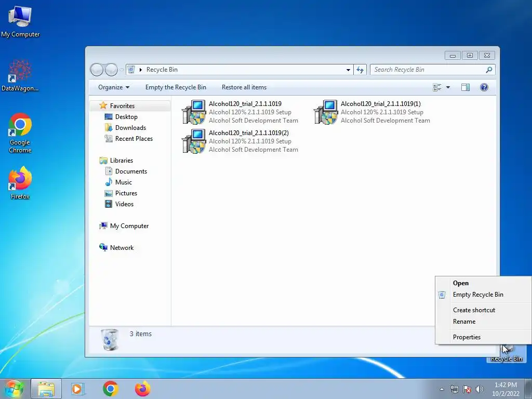The image size is (532, 399).
Task: Open My Computer desktop icon
Action: [x=20, y=21]
